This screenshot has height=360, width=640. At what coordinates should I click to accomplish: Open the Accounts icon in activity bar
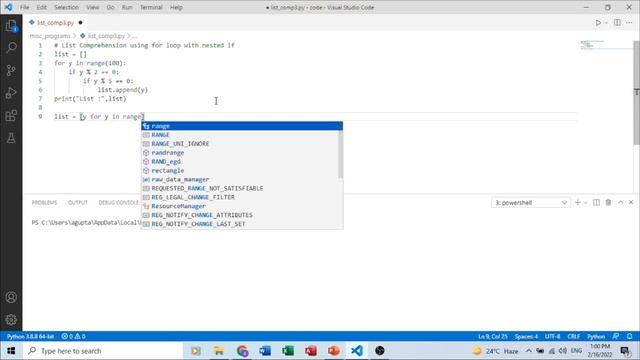pos(11,297)
